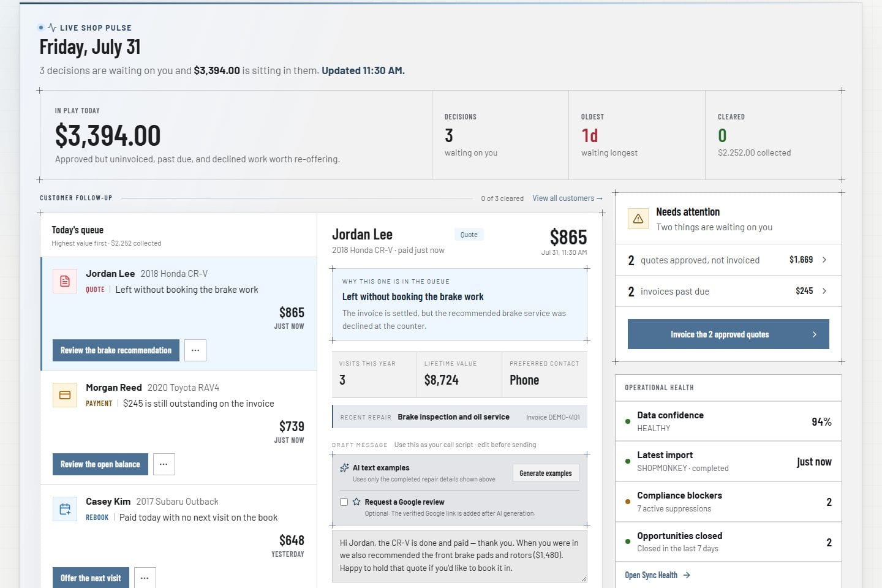Viewport: 882px width, 588px height.
Task: Click the Invoice DEMO-4101 reference
Action: coord(552,417)
